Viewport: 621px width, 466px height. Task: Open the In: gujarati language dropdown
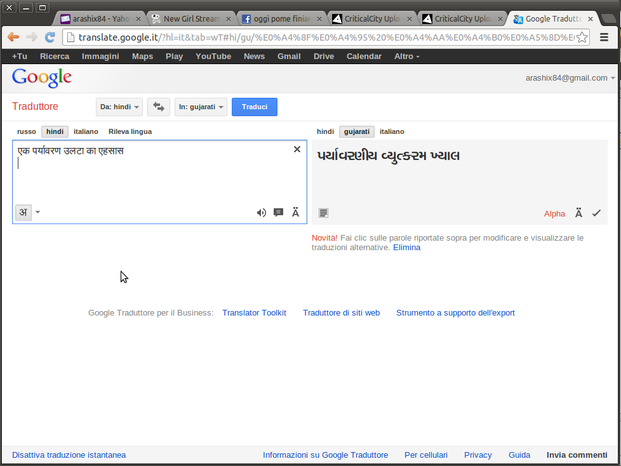tap(201, 107)
